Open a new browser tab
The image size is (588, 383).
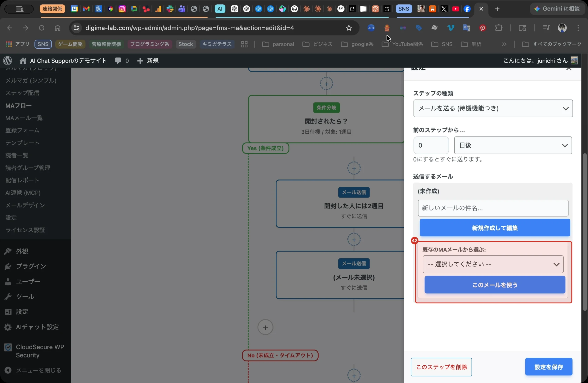(497, 9)
